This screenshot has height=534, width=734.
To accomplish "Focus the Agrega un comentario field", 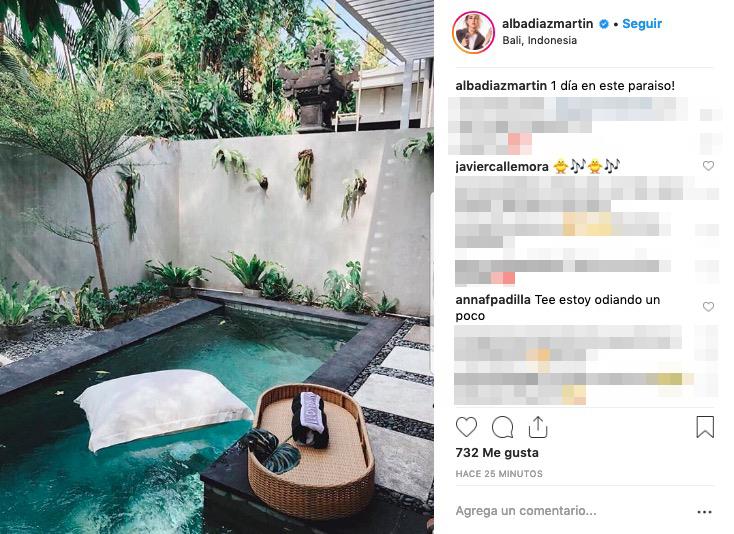I will tap(571, 511).
